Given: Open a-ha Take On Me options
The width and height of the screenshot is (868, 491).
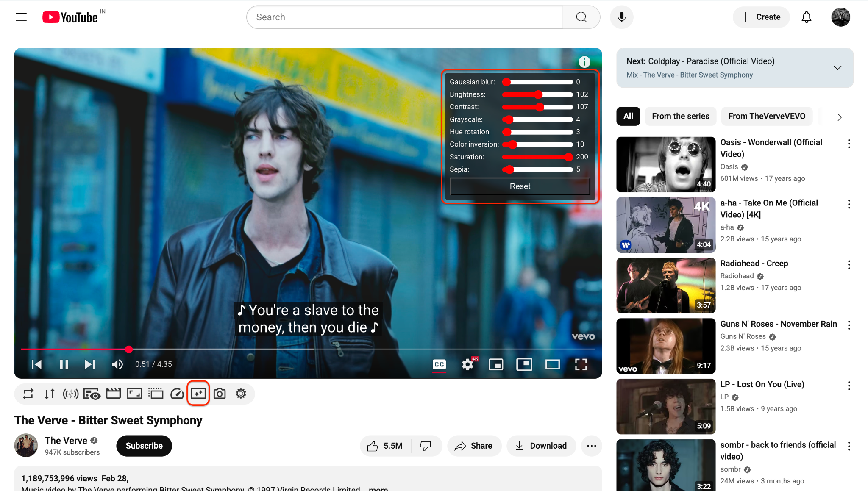Looking at the screenshot, I should pyautogui.click(x=849, y=205).
